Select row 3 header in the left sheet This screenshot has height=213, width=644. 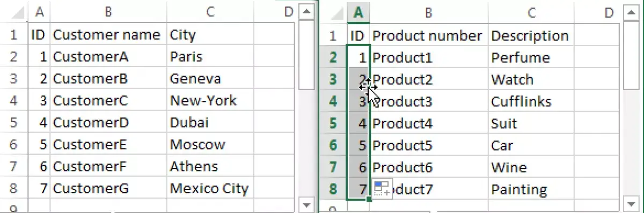14,79
